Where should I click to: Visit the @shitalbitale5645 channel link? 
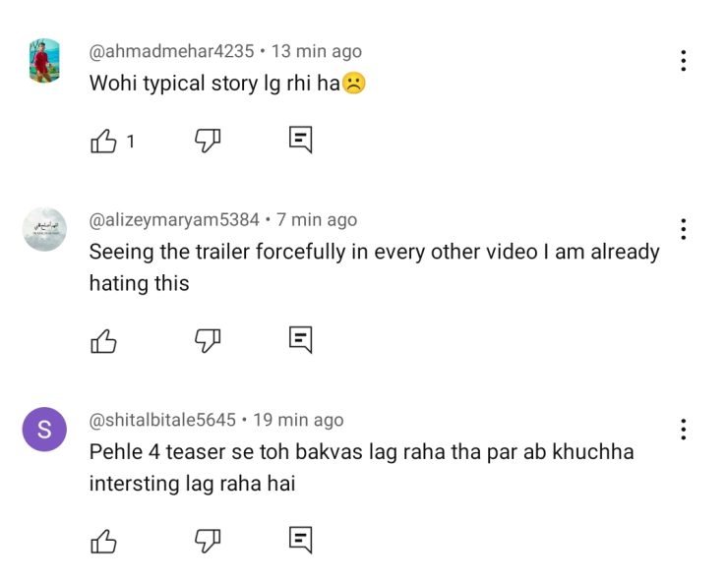tap(162, 420)
